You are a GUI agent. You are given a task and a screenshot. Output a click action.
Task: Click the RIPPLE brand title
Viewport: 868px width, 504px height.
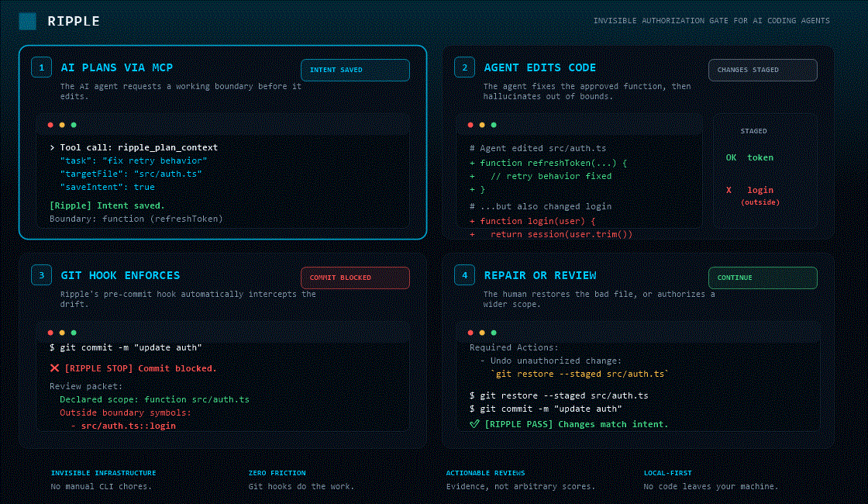pos(74,21)
